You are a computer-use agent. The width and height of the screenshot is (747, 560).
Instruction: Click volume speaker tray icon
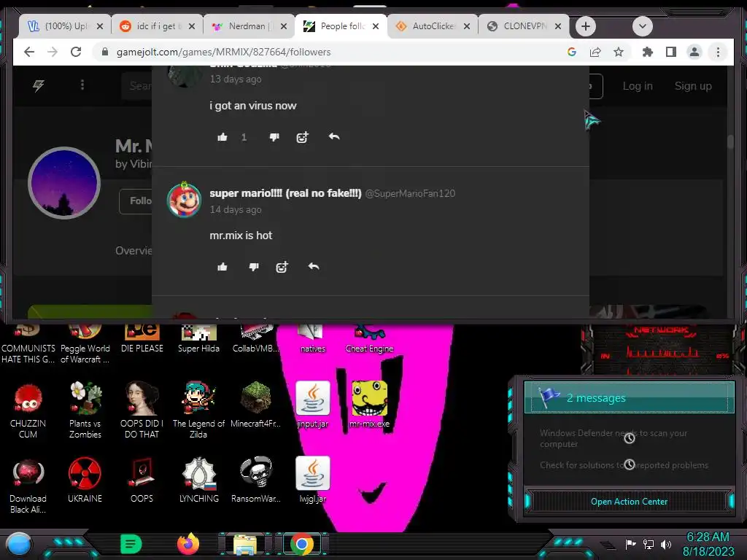666,544
